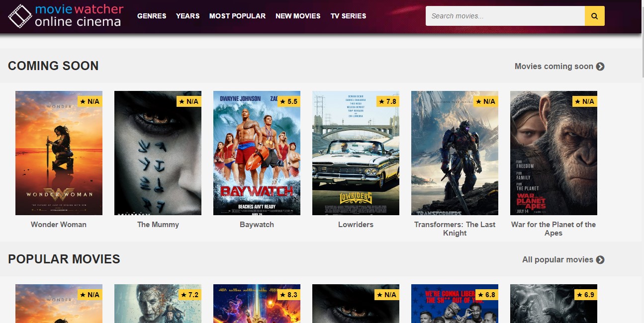Click the COMING SOON heading text

pos(53,66)
